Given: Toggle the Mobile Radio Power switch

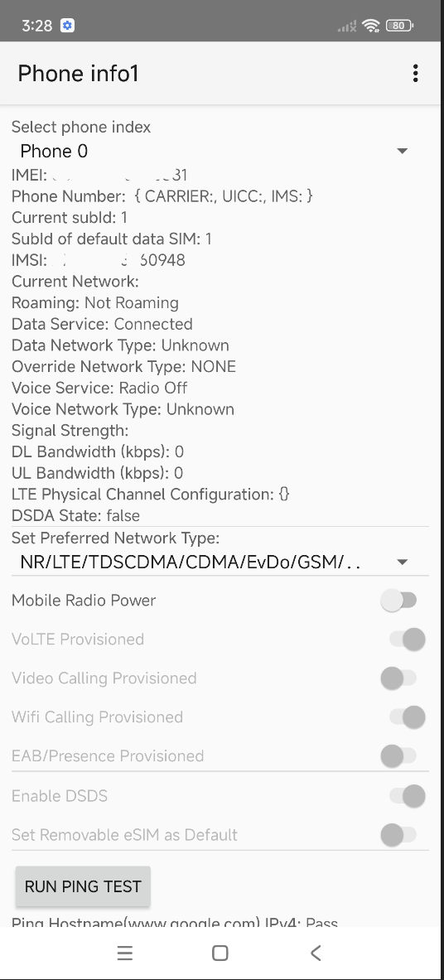Looking at the screenshot, I should tap(398, 601).
